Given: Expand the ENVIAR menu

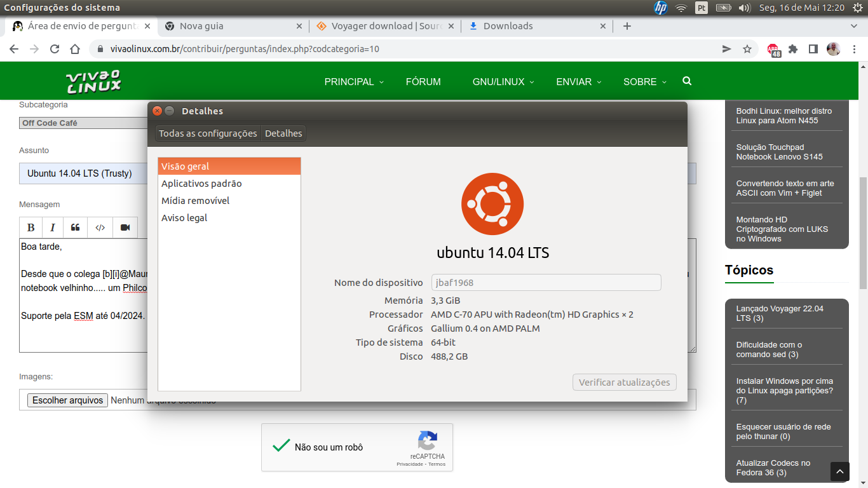Looking at the screenshot, I should pos(578,81).
